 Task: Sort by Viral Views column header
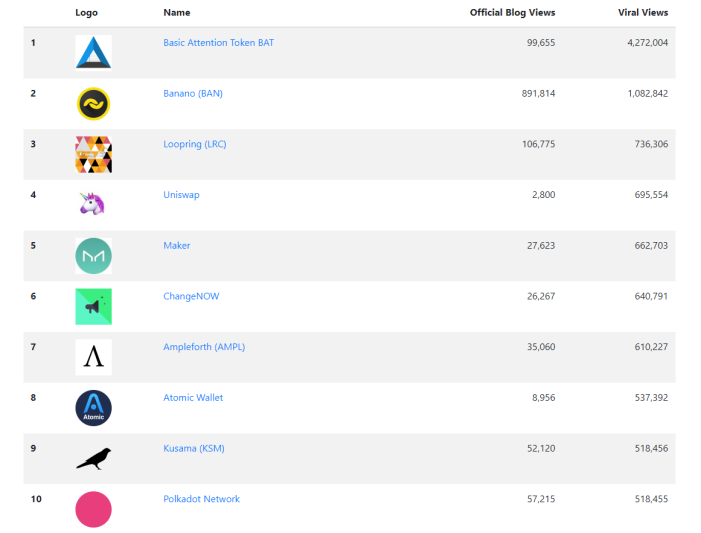click(643, 13)
